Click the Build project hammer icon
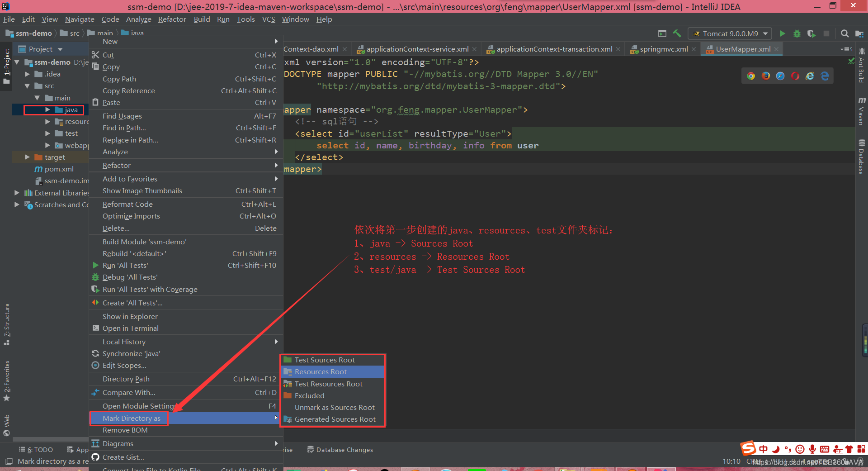 (677, 33)
